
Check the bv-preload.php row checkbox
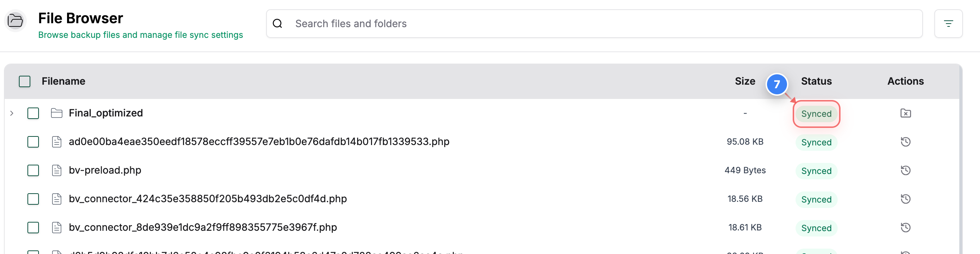pyautogui.click(x=33, y=170)
